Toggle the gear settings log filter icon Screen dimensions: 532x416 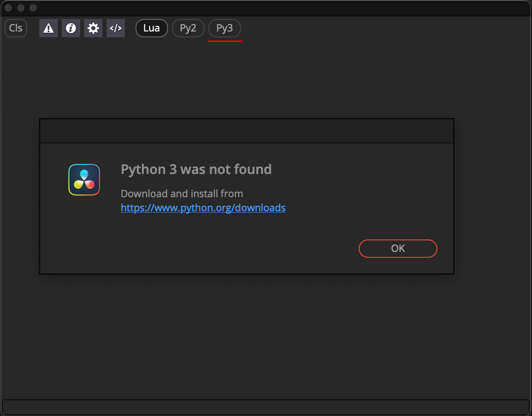93,28
